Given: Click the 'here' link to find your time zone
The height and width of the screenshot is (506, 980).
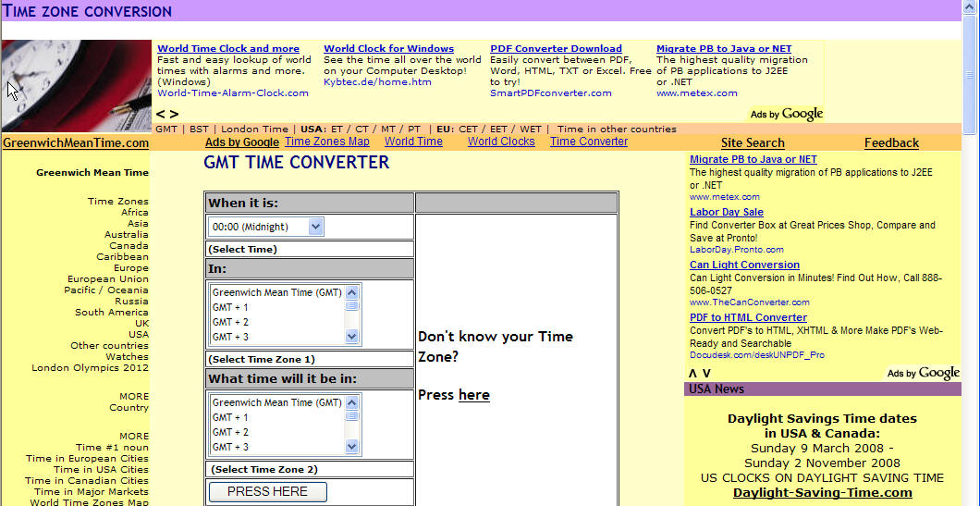Looking at the screenshot, I should coord(474,395).
